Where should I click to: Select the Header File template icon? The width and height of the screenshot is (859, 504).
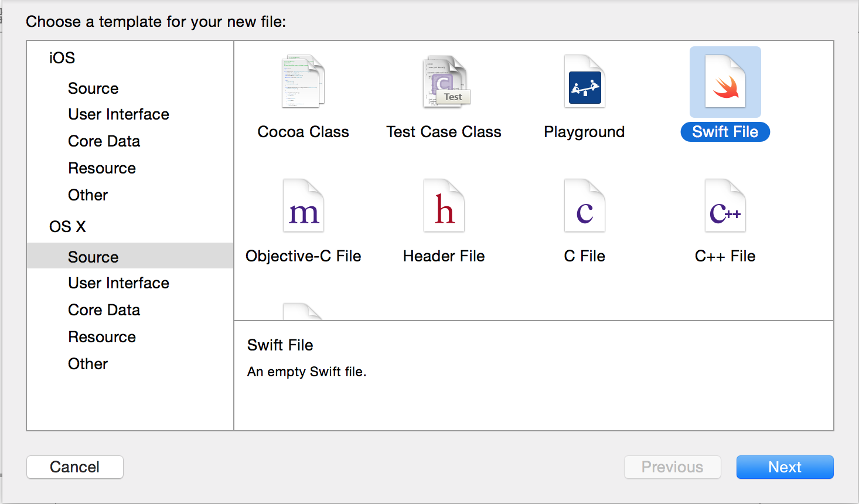click(x=444, y=205)
